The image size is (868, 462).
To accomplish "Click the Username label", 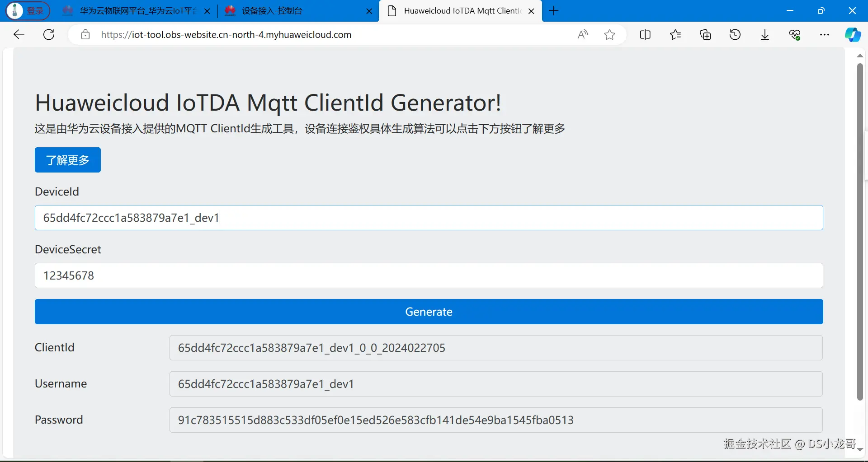I will coord(61,383).
